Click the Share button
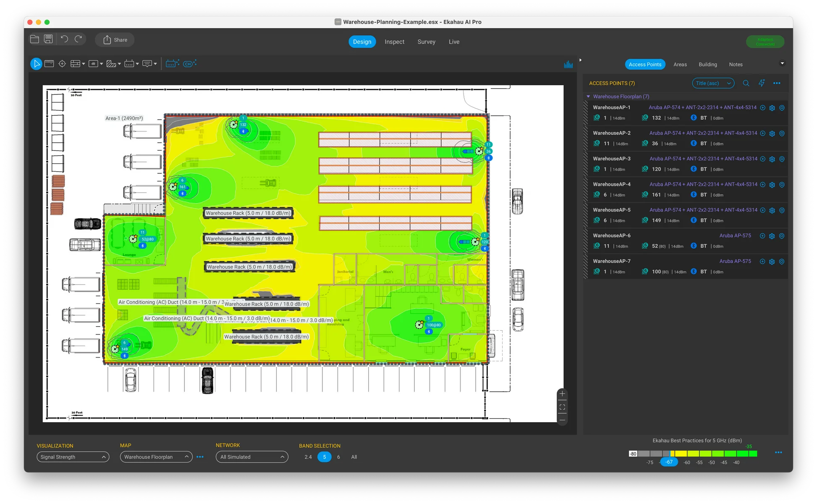 tap(115, 40)
